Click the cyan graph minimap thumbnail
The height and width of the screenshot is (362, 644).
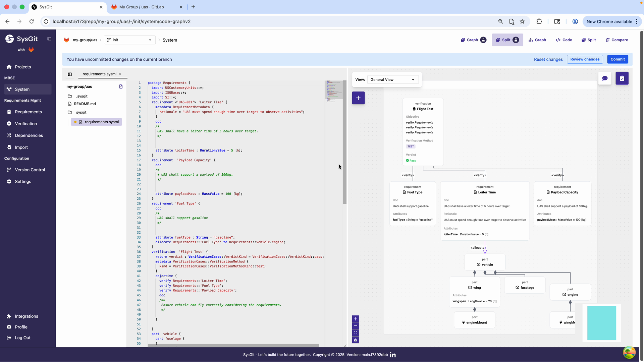(x=601, y=323)
